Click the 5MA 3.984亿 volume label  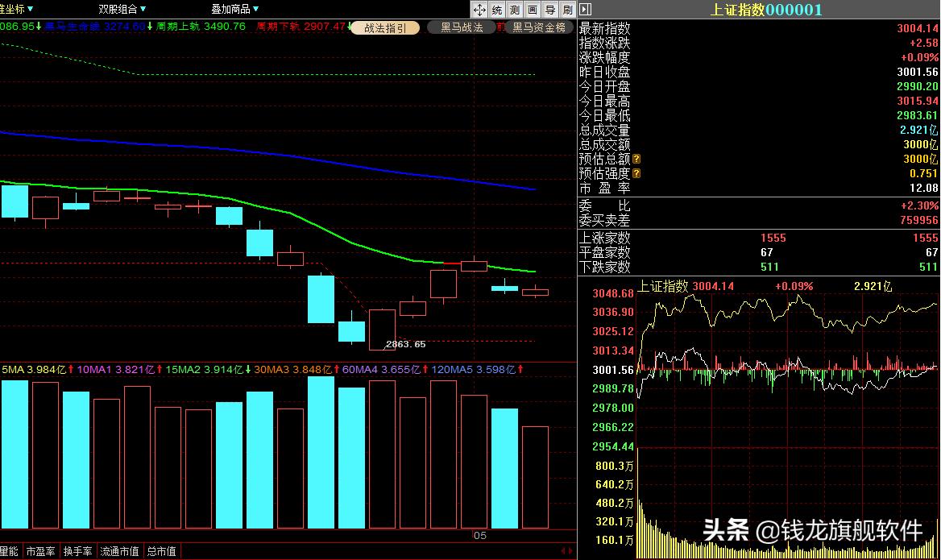click(34, 370)
